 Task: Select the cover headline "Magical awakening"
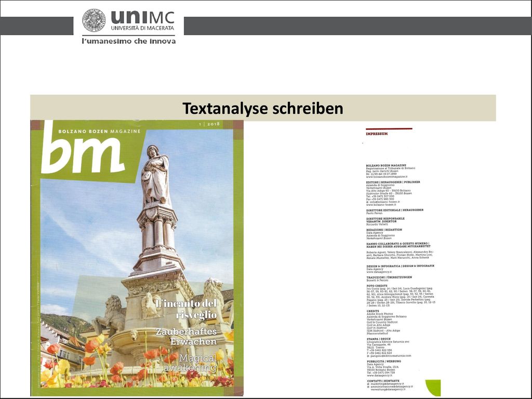click(190, 363)
